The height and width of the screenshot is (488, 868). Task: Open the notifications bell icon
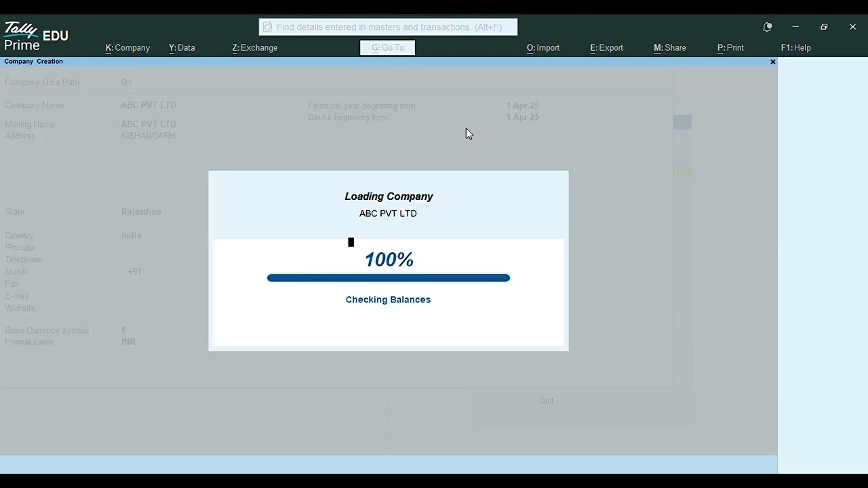pos(767,27)
